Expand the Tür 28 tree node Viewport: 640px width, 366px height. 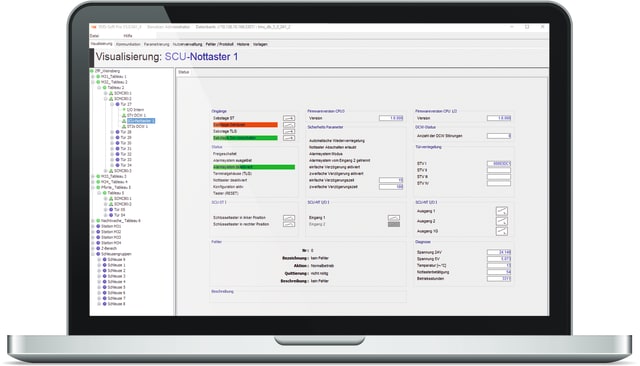point(112,132)
